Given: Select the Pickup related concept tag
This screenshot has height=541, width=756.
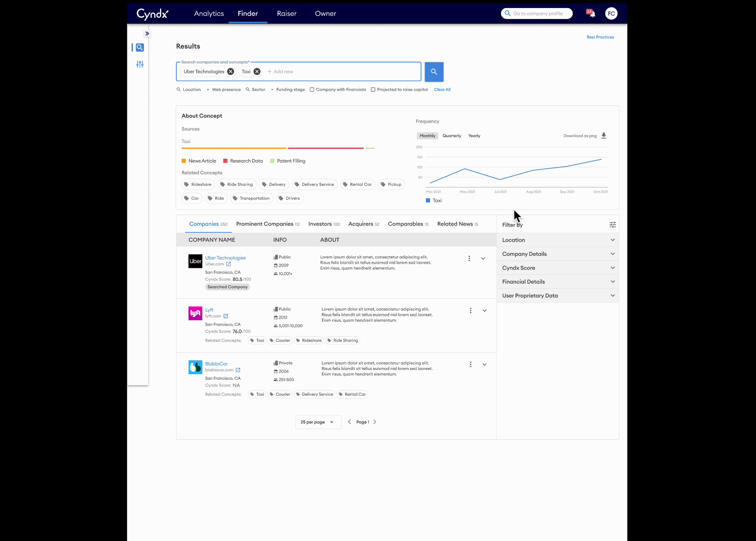Looking at the screenshot, I should tap(392, 185).
